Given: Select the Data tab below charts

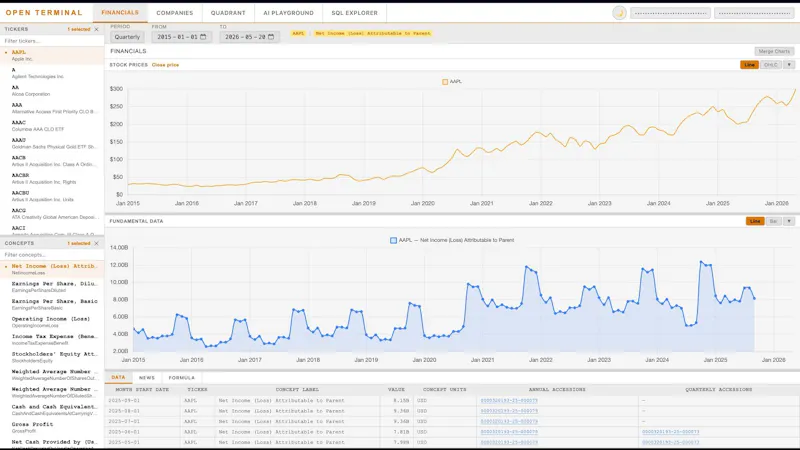Looking at the screenshot, I should [118, 378].
